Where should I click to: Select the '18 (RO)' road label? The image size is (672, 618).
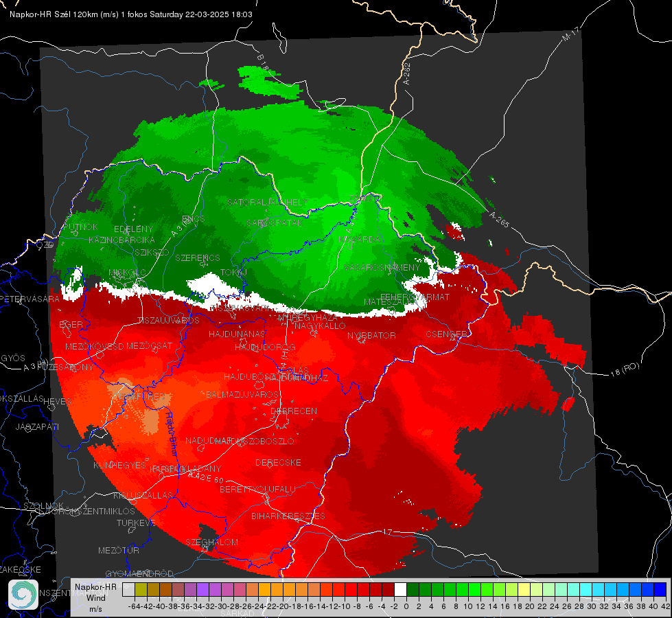pyautogui.click(x=625, y=369)
